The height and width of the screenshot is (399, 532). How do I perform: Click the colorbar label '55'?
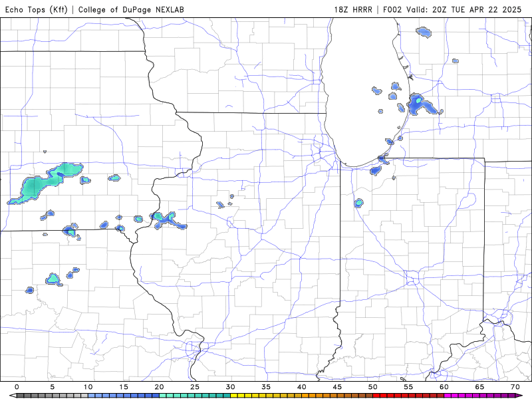pyautogui.click(x=408, y=387)
